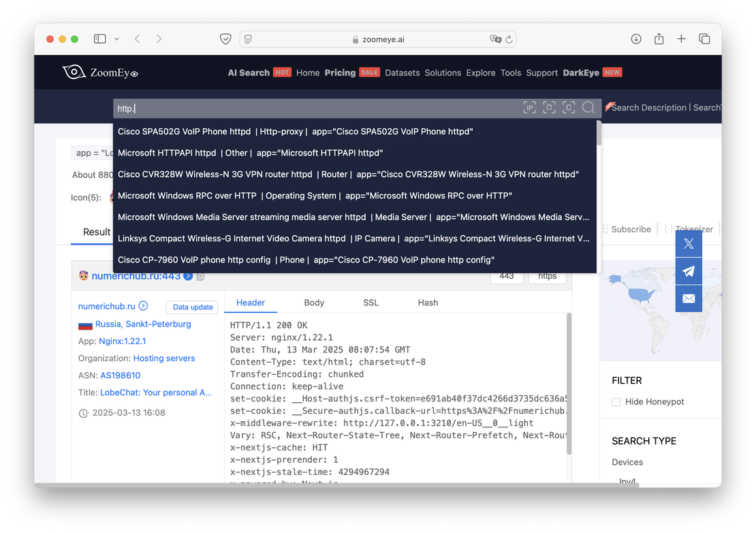This screenshot has width=756, height=533.
Task: Click inside the http. search field
Action: tap(313, 108)
